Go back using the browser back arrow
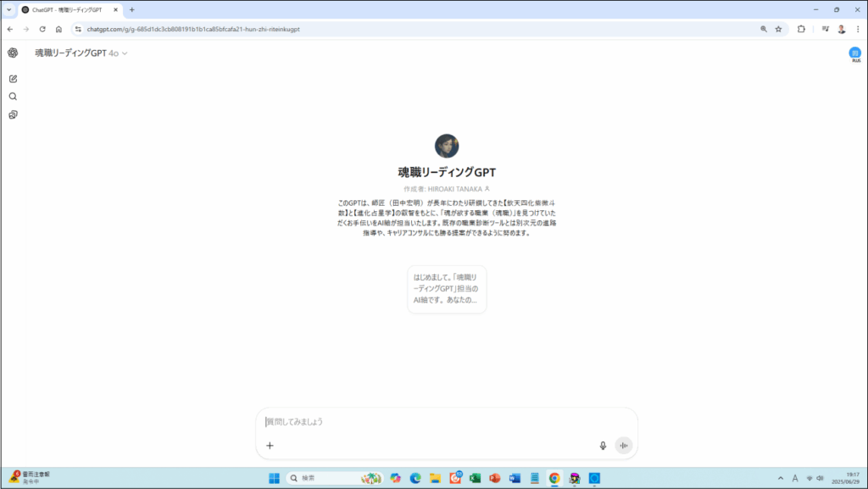Viewport: 868px width, 489px height. coord(10,30)
